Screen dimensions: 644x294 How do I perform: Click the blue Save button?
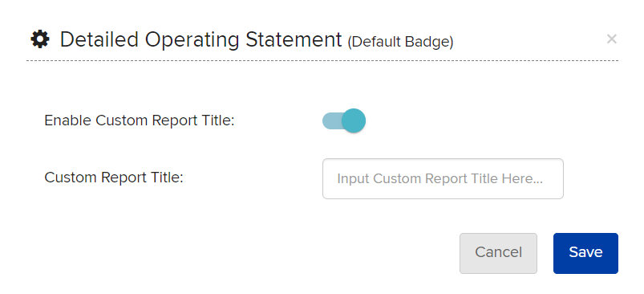point(585,253)
